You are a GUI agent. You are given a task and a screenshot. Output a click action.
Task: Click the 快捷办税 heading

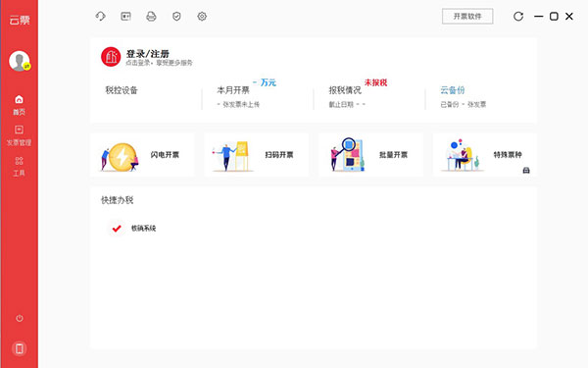tap(117, 200)
